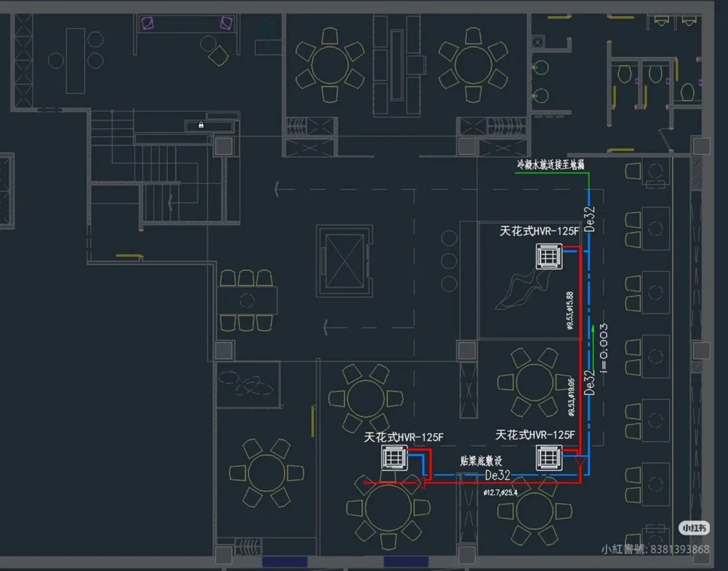728x571 pixels.
Task: Select the elevator shaft cross symbol
Action: 344,261
